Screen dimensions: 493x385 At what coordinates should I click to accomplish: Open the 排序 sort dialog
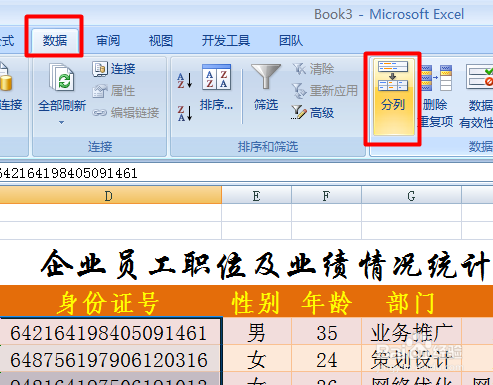(x=216, y=87)
